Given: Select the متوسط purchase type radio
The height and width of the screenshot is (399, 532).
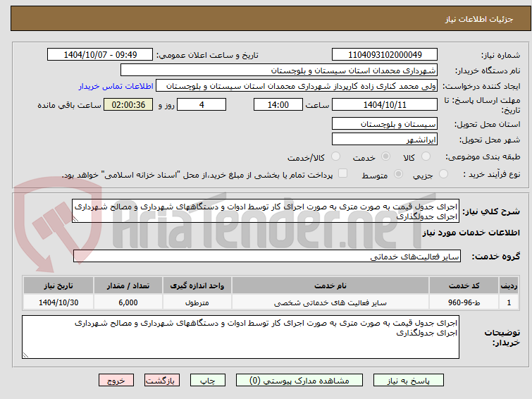Looking at the screenshot, I should point(398,174).
